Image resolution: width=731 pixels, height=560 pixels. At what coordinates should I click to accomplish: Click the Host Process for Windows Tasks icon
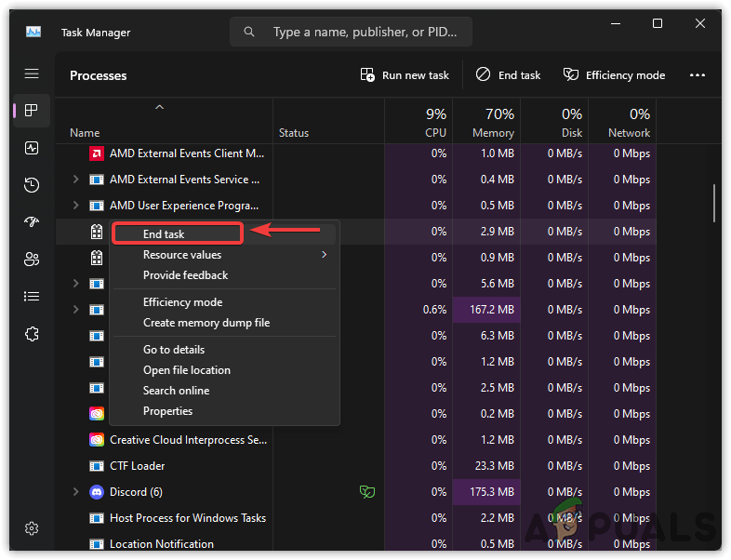97,518
